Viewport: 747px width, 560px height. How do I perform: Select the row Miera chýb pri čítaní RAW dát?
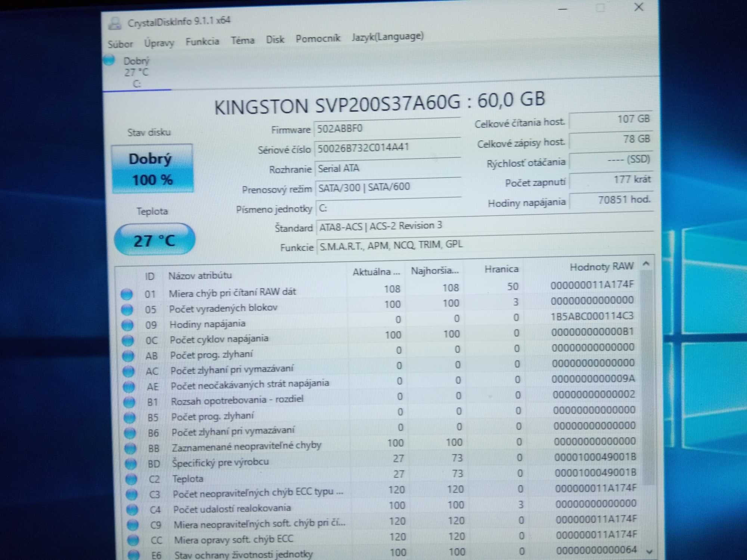click(378, 289)
